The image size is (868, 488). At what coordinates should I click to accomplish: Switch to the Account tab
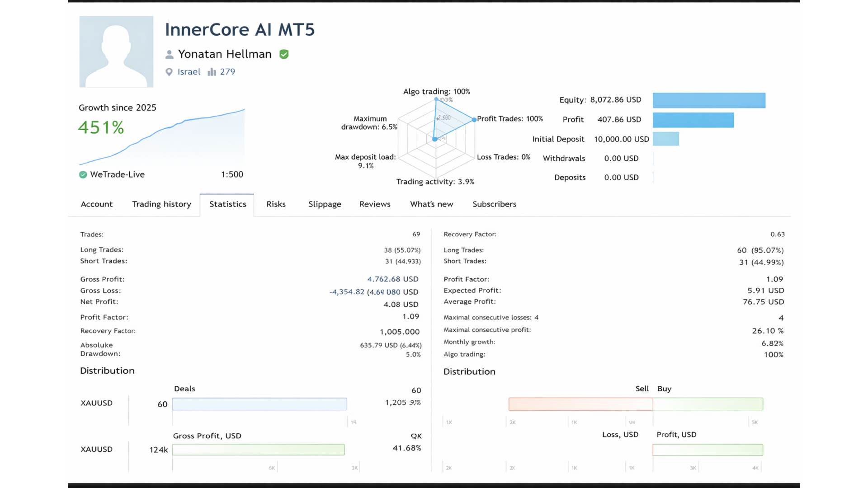(x=96, y=204)
